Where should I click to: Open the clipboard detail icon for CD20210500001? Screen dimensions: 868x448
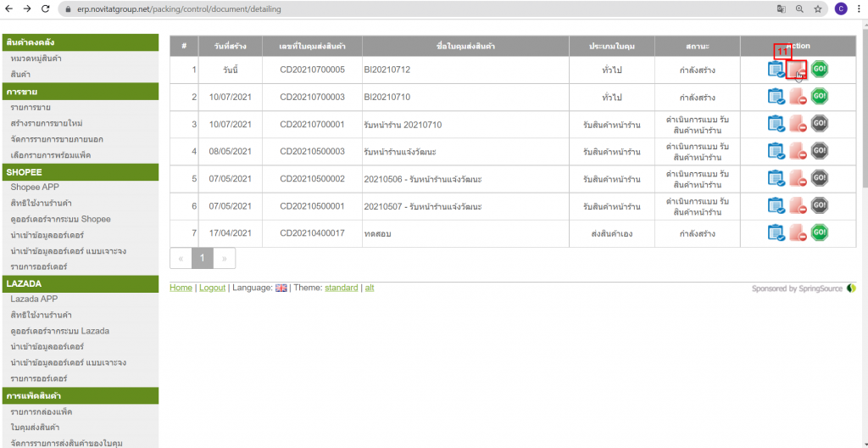point(776,206)
